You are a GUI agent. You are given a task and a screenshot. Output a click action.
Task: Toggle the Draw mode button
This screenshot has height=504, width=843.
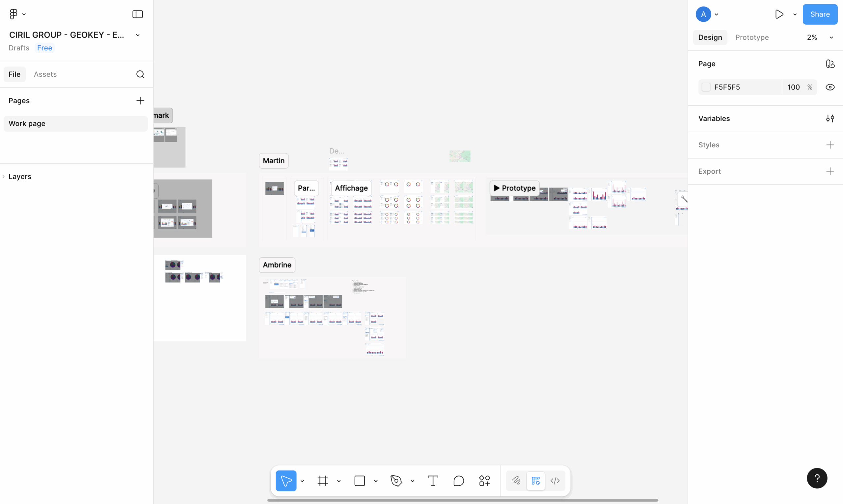point(516,481)
